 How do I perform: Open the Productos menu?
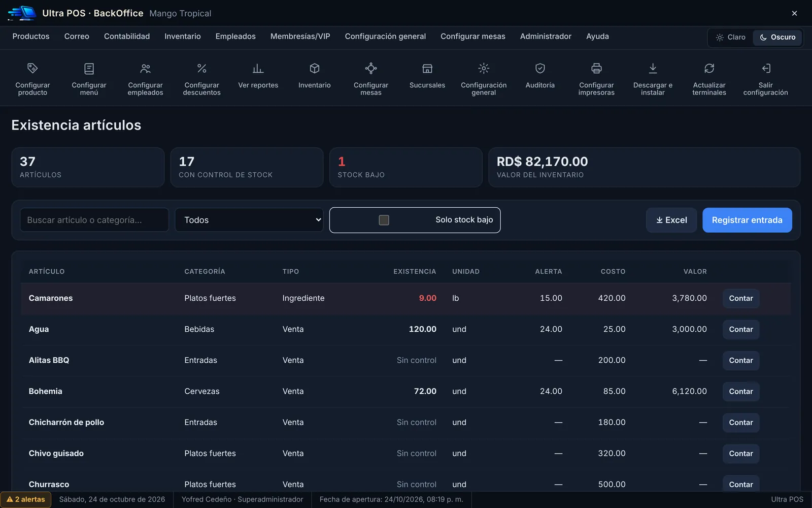tap(31, 37)
